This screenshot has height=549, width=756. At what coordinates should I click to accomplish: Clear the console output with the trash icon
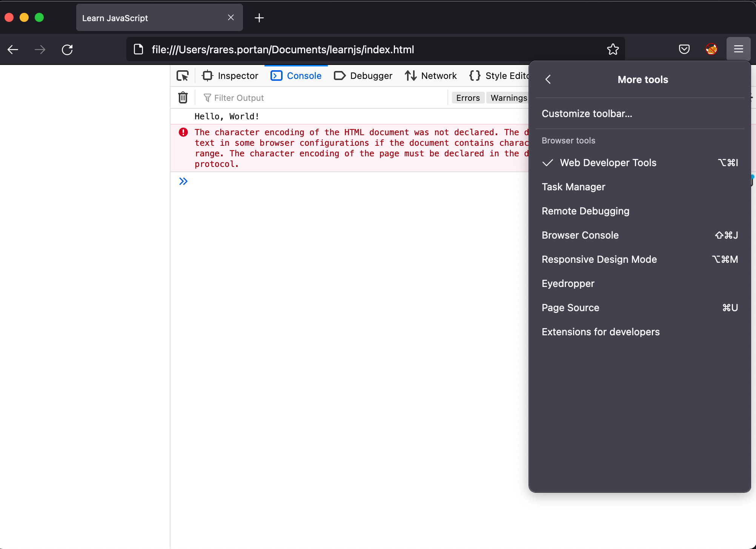click(183, 97)
